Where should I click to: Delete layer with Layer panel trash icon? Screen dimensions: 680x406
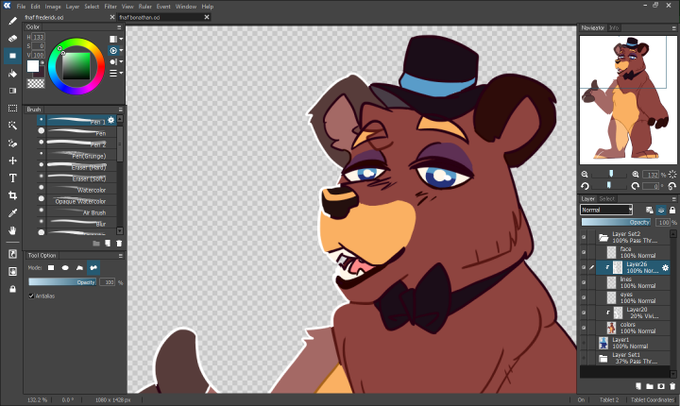click(672, 386)
